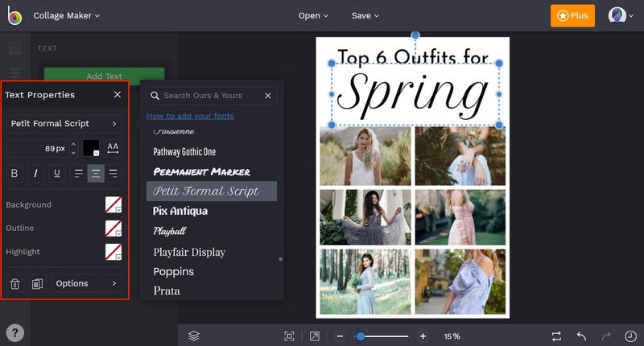Image resolution: width=644 pixels, height=346 pixels.
Task: Open the history clock icon
Action: point(630,336)
